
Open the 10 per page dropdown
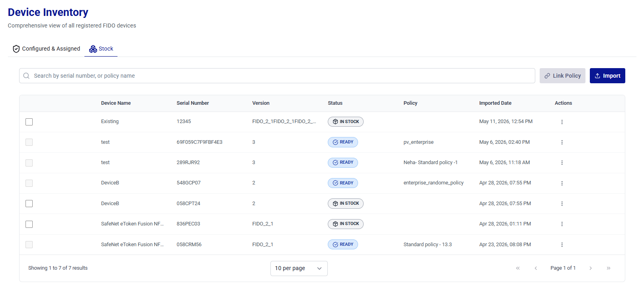299,268
